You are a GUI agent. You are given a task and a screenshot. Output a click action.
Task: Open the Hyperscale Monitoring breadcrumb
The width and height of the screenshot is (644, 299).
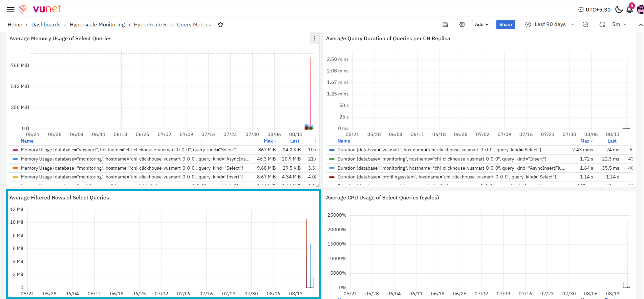97,24
